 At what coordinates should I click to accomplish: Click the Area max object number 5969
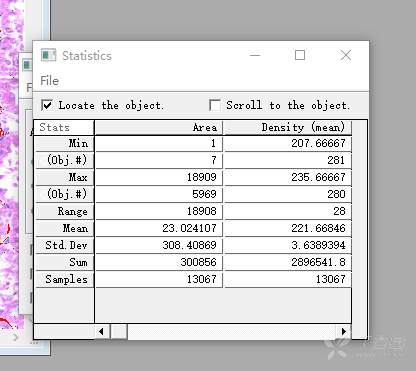[159, 194]
